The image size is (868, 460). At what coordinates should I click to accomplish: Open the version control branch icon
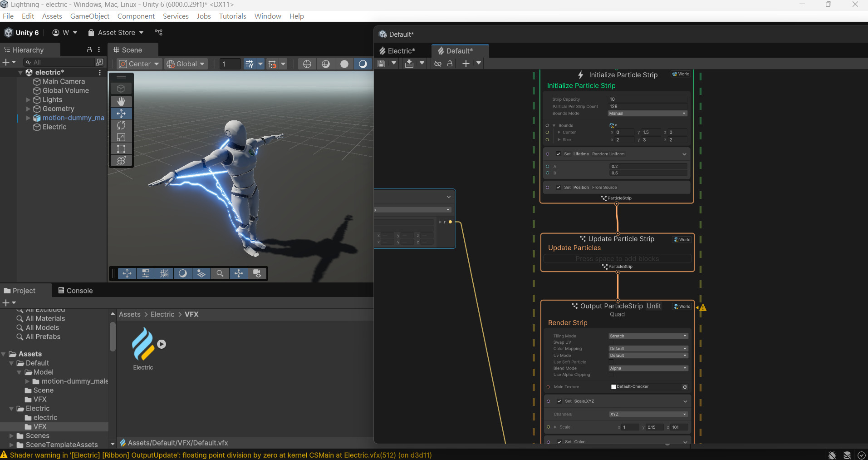pos(158,33)
